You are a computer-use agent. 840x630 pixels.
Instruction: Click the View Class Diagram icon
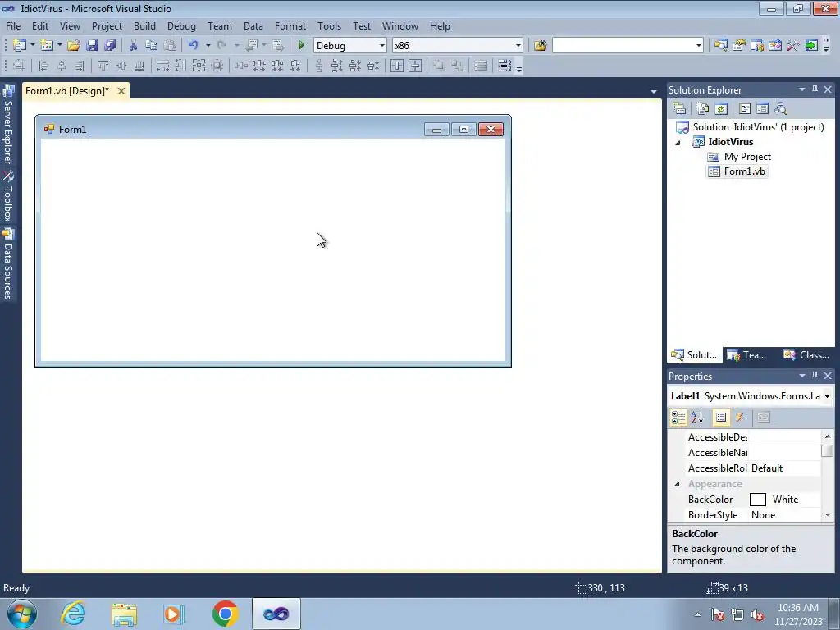[x=781, y=109]
